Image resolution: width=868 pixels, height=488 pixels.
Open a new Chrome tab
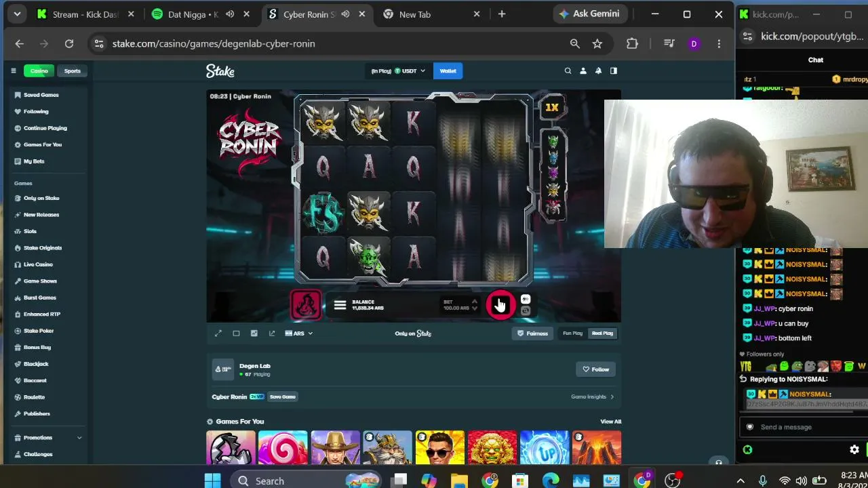(x=502, y=14)
